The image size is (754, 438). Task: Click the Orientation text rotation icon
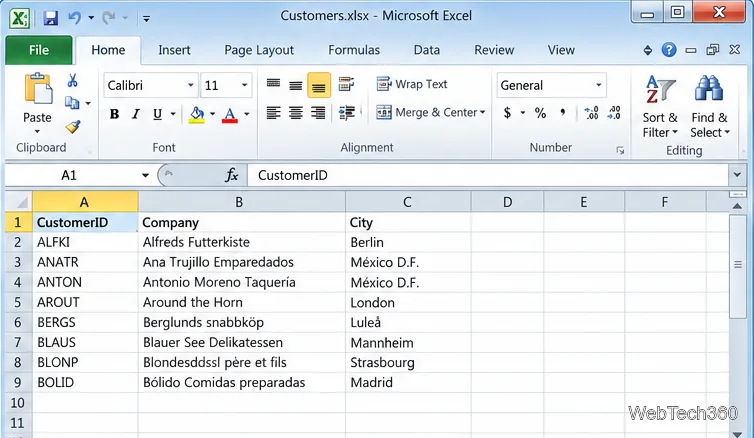[x=346, y=84]
